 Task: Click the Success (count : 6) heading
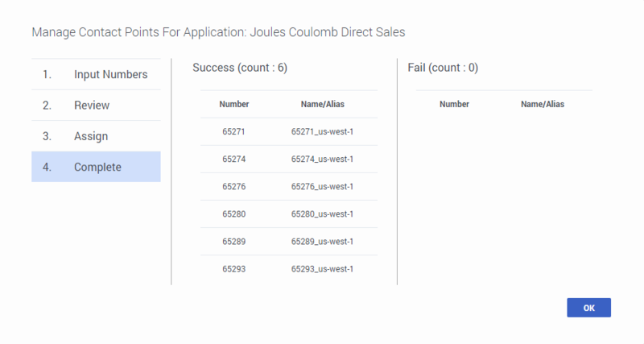coord(240,68)
